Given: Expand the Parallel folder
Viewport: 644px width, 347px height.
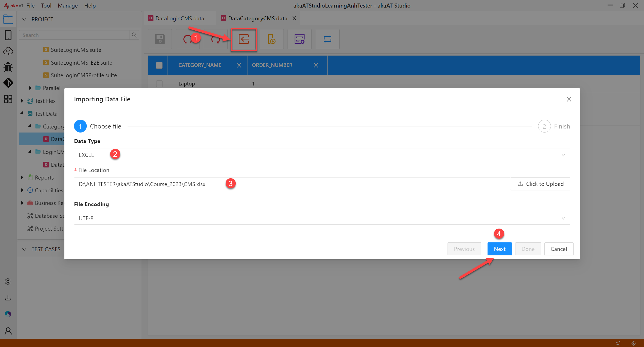Looking at the screenshot, I should (30, 88).
